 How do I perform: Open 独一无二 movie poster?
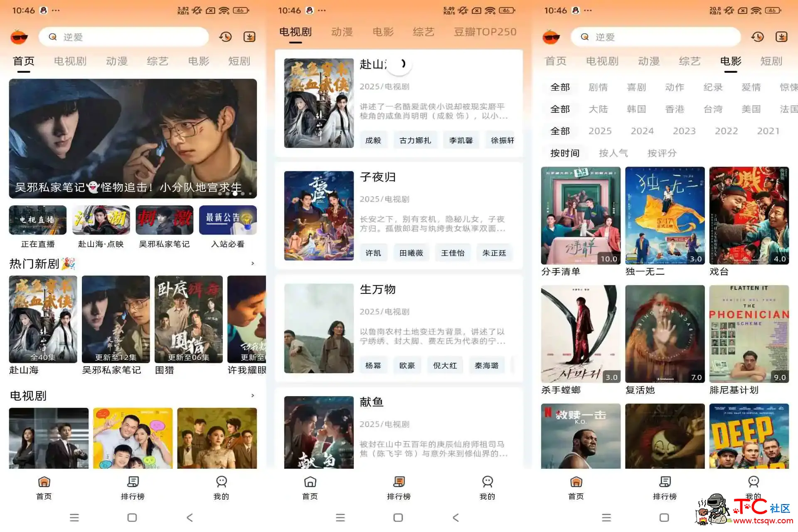pos(665,216)
